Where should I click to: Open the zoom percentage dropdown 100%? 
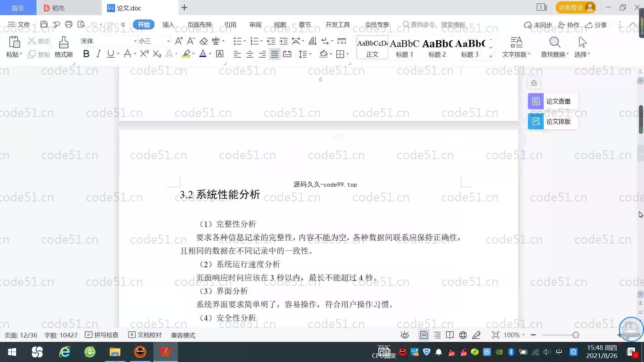click(x=514, y=335)
